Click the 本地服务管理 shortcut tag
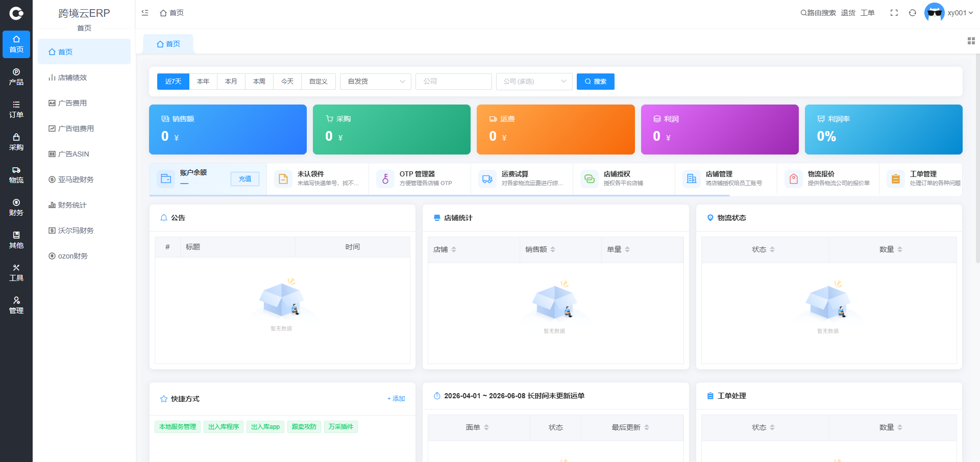980x462 pixels. coord(178,427)
